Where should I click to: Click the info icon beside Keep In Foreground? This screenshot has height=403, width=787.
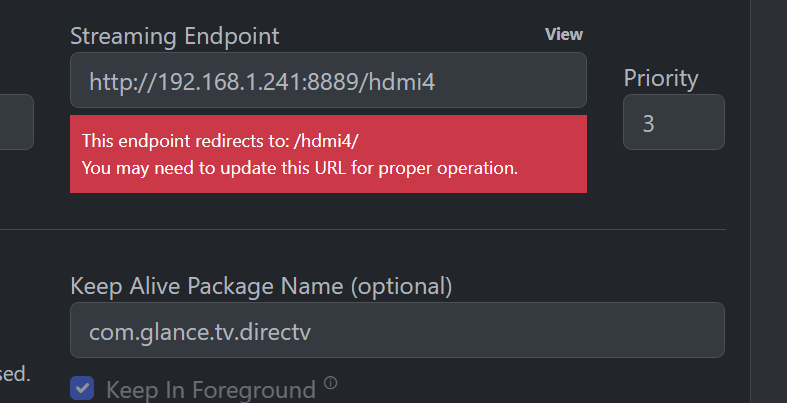(x=331, y=382)
